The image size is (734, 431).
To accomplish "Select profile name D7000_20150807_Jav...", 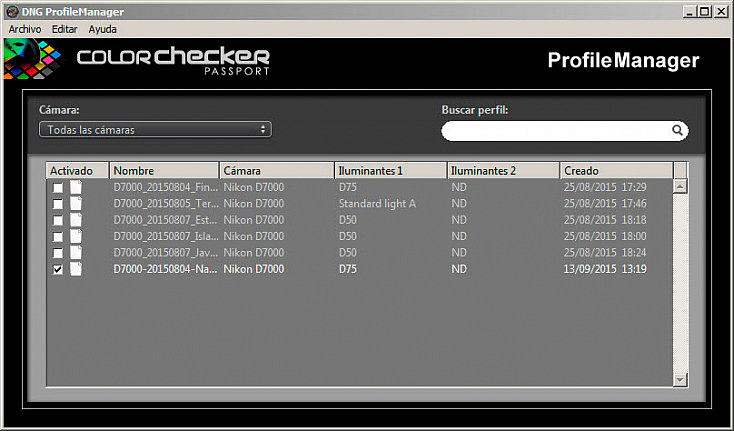I will pos(166,253).
